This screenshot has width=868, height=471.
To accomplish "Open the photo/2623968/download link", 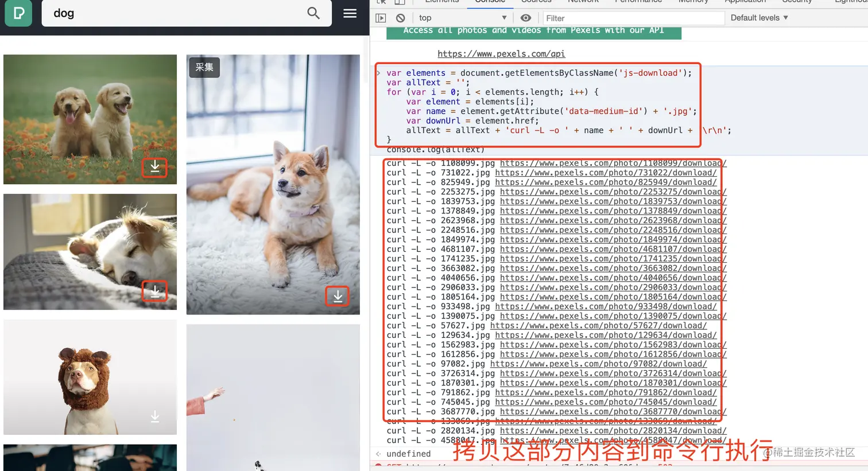I will click(x=613, y=220).
